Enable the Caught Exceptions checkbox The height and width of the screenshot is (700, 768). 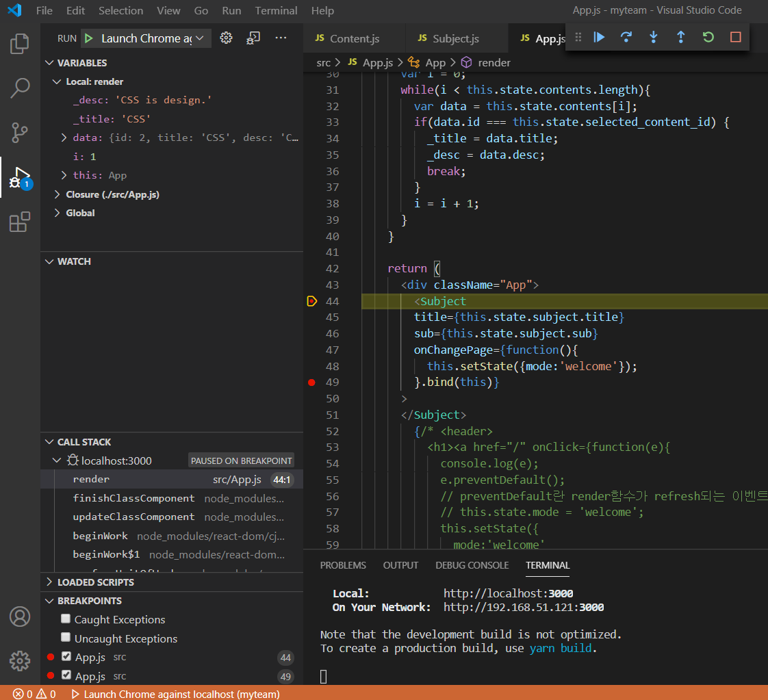(65, 619)
